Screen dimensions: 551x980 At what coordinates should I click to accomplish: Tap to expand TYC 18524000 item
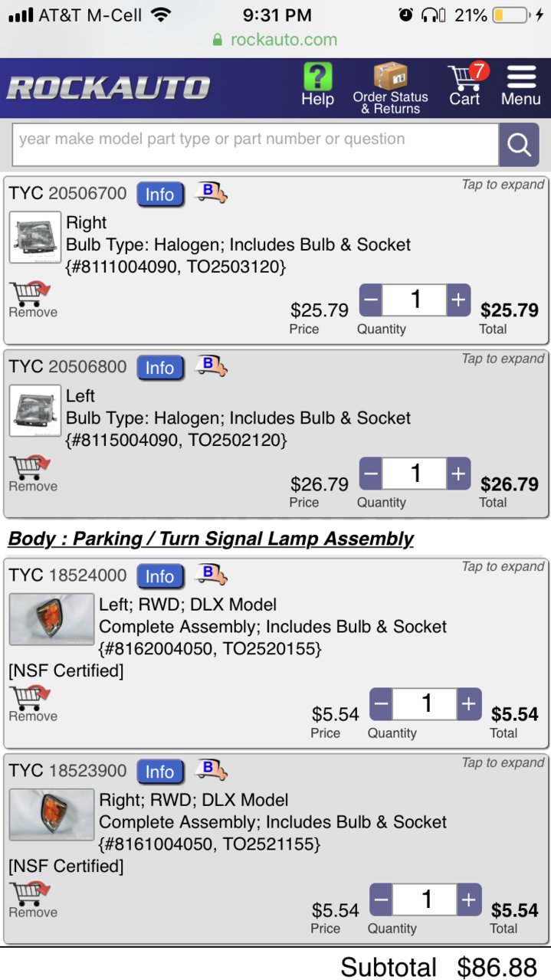(503, 567)
